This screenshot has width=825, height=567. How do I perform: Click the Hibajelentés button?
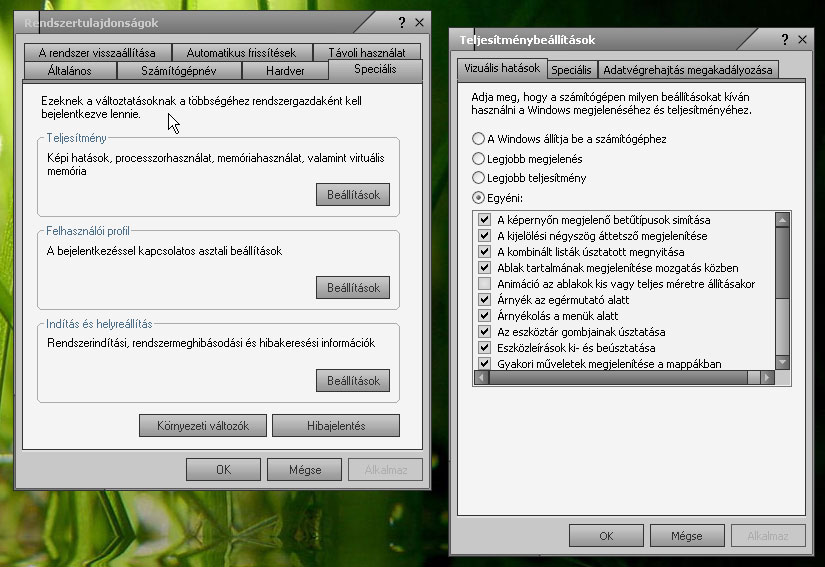pyautogui.click(x=336, y=426)
